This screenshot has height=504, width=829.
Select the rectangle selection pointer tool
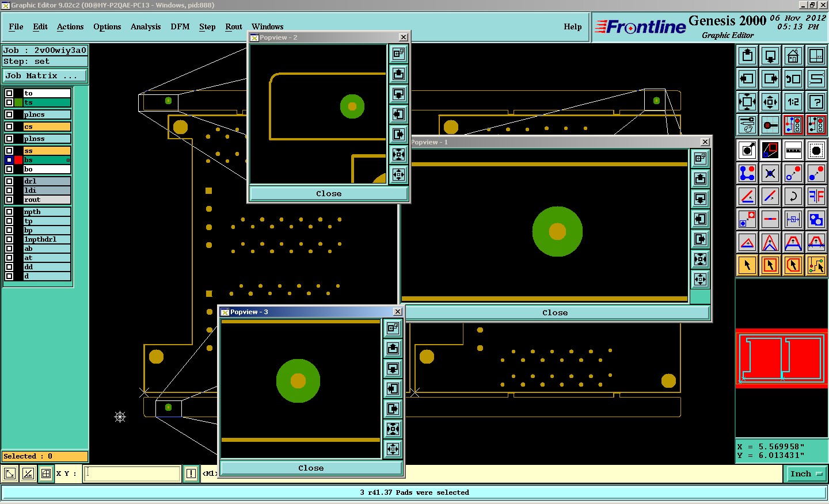point(770,265)
